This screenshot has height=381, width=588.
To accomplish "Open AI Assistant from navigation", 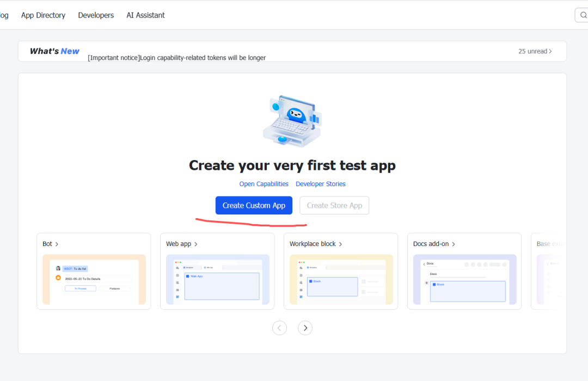I will tap(145, 15).
